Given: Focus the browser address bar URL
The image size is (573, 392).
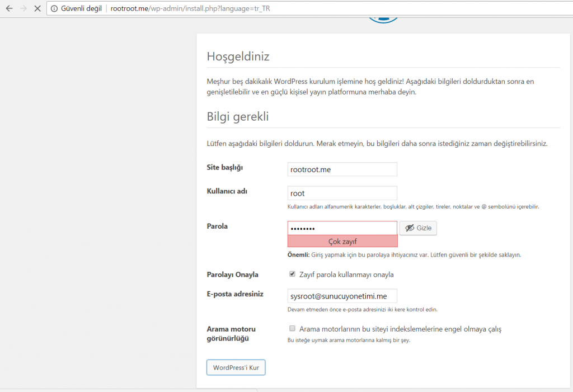Looking at the screenshot, I should [190, 8].
